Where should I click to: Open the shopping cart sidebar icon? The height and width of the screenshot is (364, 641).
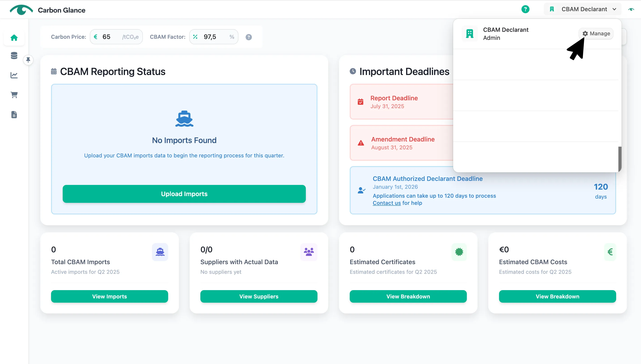point(14,95)
